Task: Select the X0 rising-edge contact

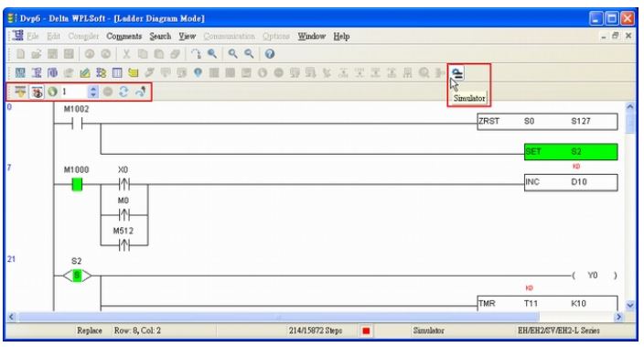Action: tap(123, 184)
